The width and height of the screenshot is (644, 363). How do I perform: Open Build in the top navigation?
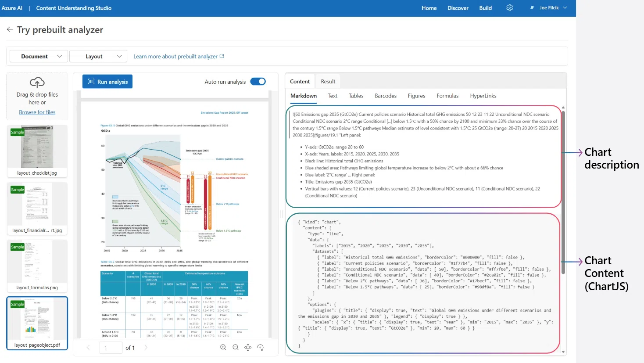[485, 8]
